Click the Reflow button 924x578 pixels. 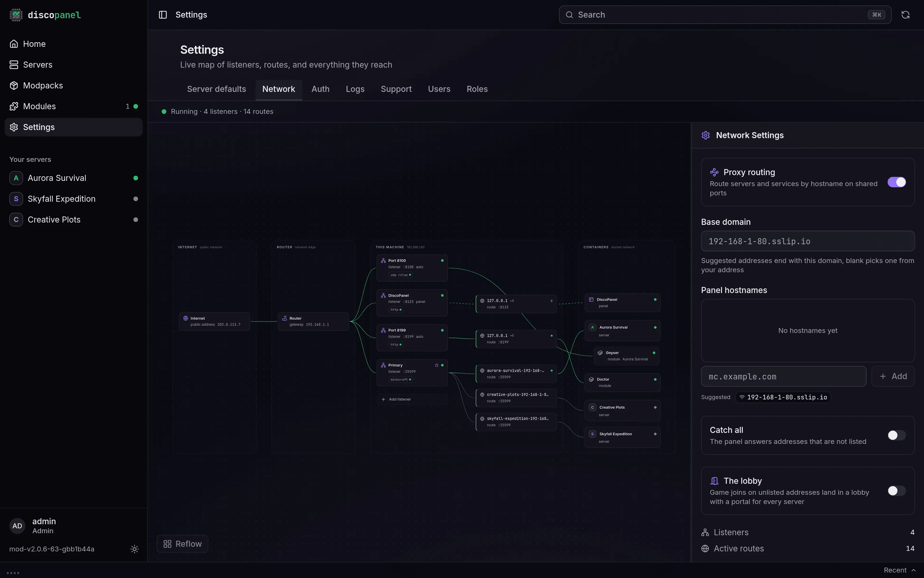point(182,544)
